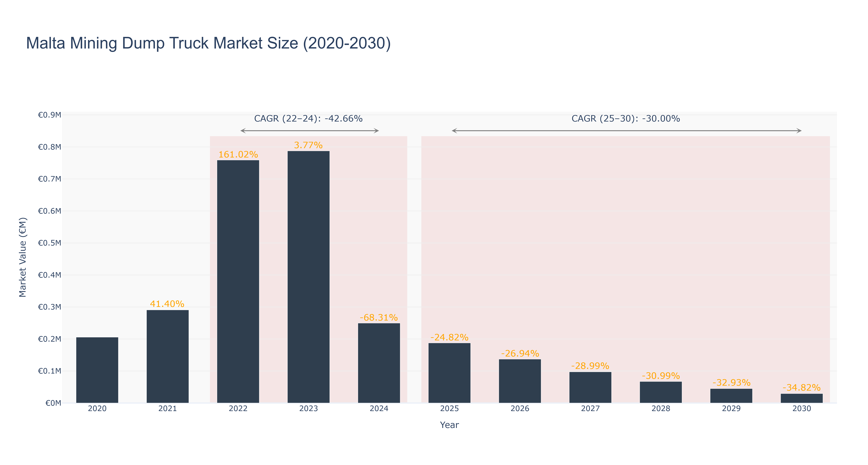Select the 2023 bar
The height and width of the screenshot is (465, 868).
(308, 277)
